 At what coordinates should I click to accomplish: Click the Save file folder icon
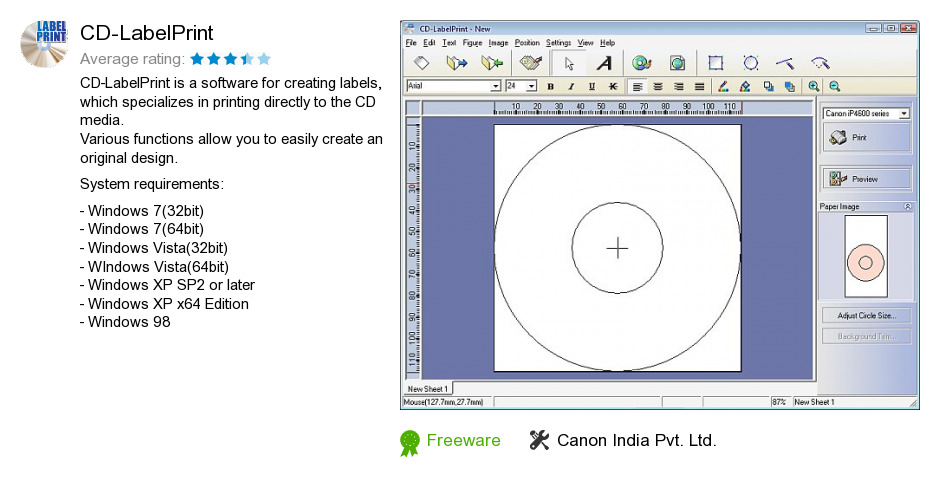coord(492,63)
